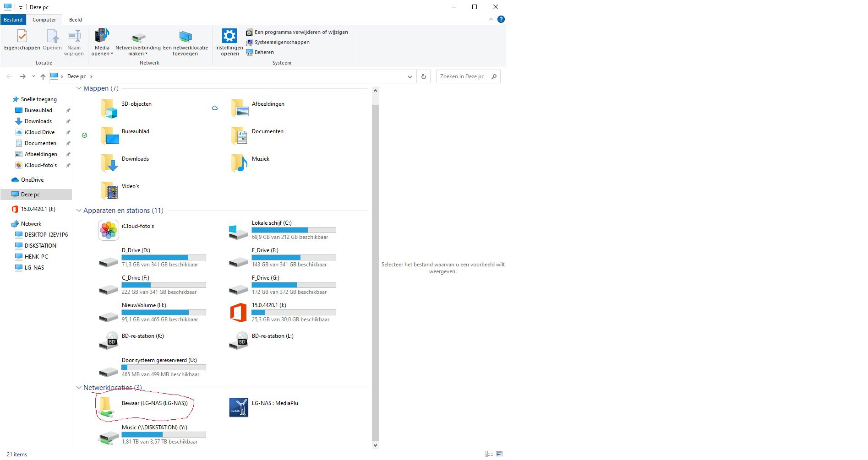Click the scroll down arrow in file list
Screen dimensions: 868x460
[376, 445]
